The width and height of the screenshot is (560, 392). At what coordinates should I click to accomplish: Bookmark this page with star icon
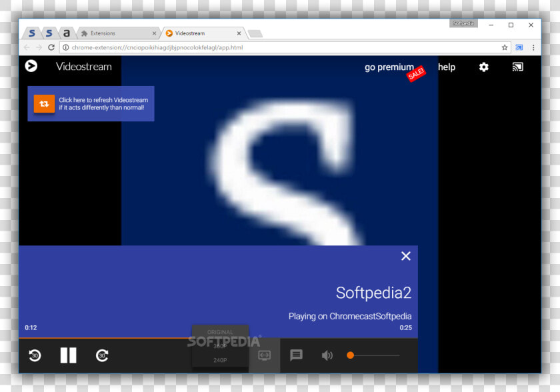504,47
